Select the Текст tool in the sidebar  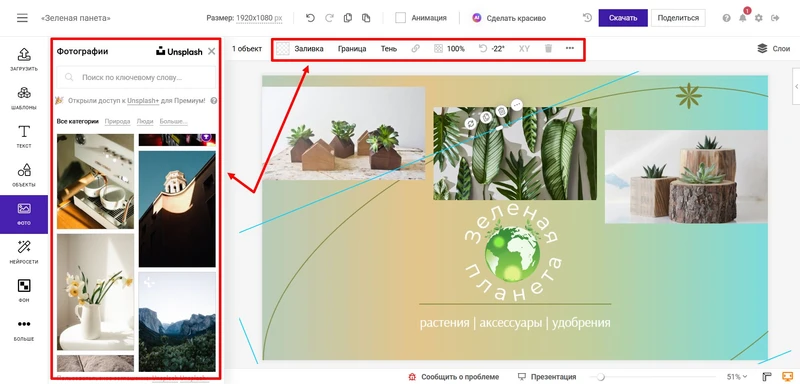[x=24, y=137]
